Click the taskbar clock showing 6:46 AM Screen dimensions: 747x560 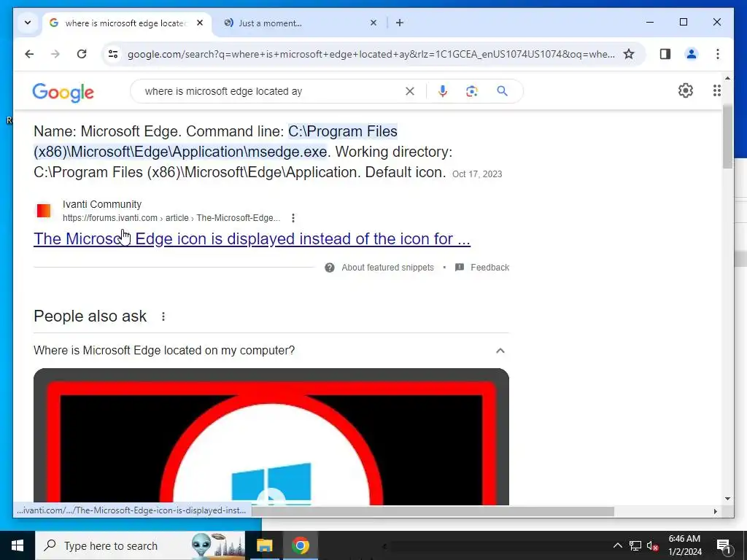point(684,545)
